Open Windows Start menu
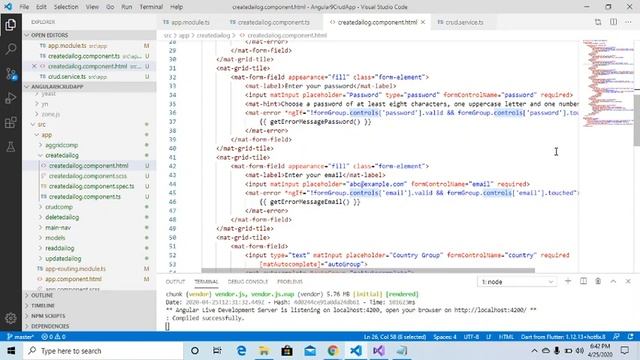The width and height of the screenshot is (640, 360). pyautogui.click(x=11, y=351)
